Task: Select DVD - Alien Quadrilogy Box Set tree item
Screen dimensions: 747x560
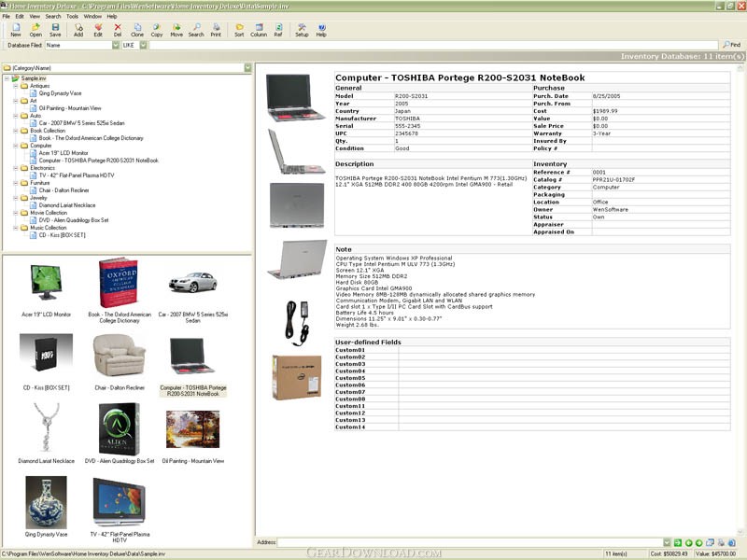Action: [74, 220]
